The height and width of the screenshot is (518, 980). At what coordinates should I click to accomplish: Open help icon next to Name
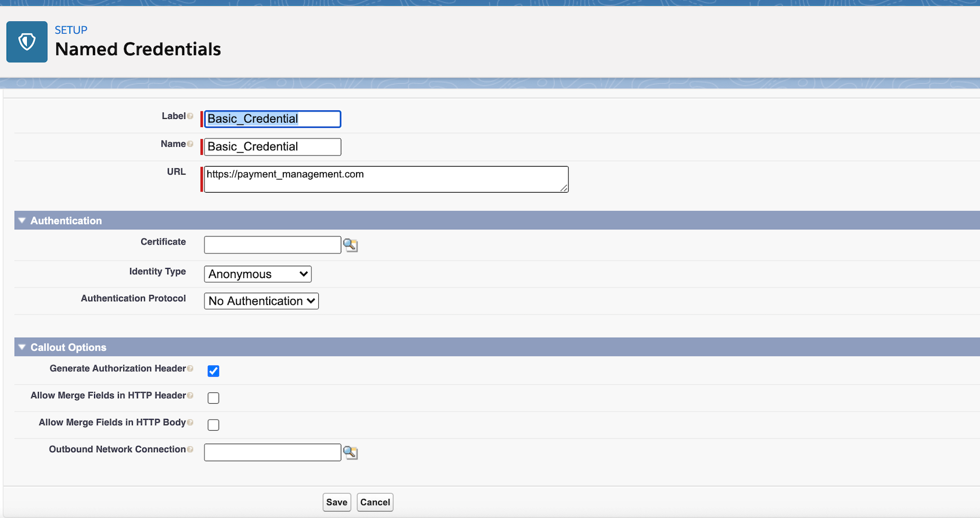coord(190,144)
